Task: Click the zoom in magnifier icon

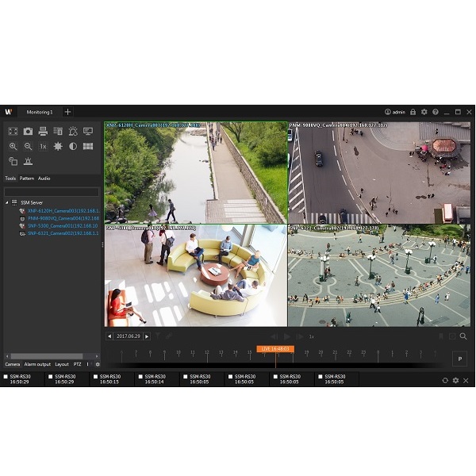Action: click(13, 146)
